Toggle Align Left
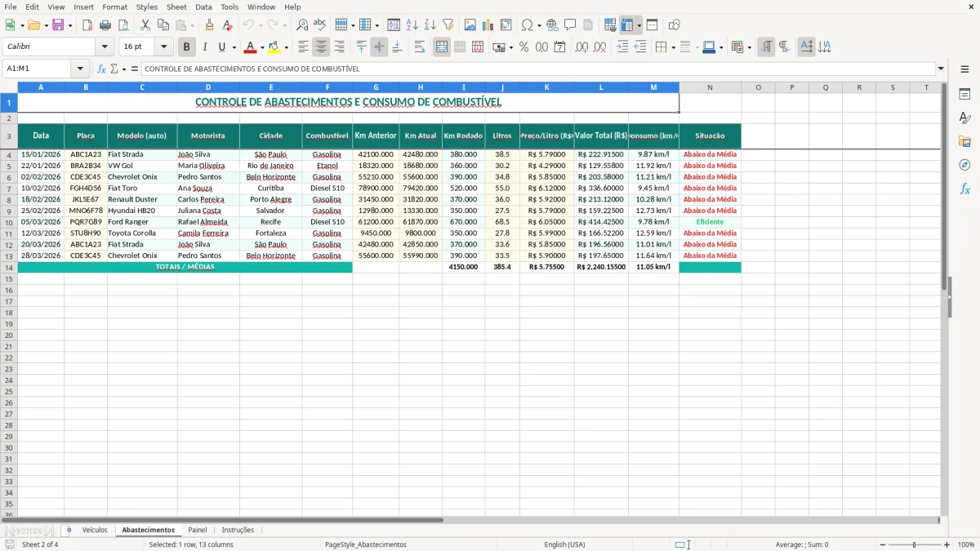Screen dimensions: 980x551 point(303,47)
